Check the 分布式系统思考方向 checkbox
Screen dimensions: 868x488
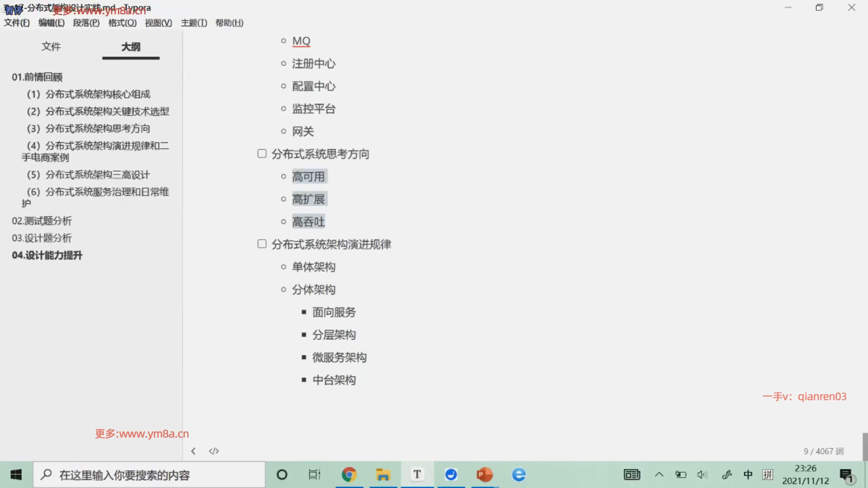(262, 154)
